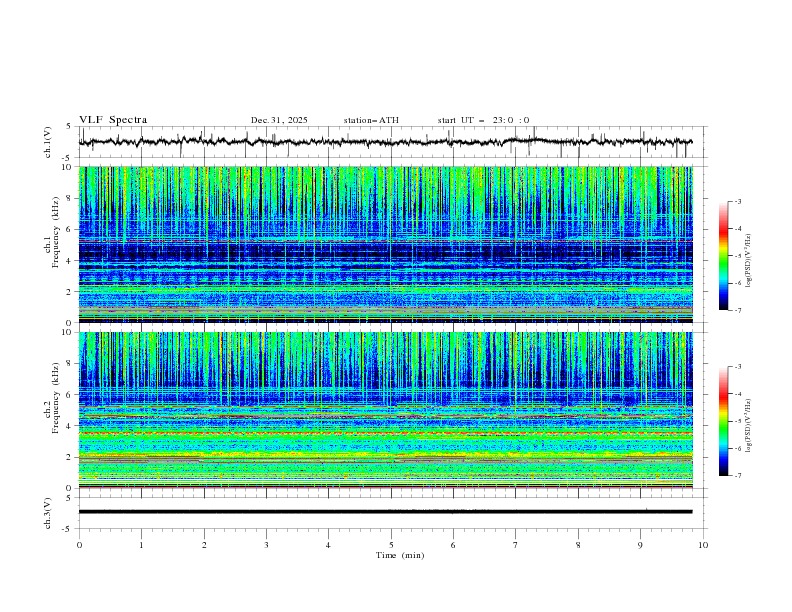Click the "ch.3(V)" waveform axis label
The width and height of the screenshot is (792, 612).
(47, 511)
